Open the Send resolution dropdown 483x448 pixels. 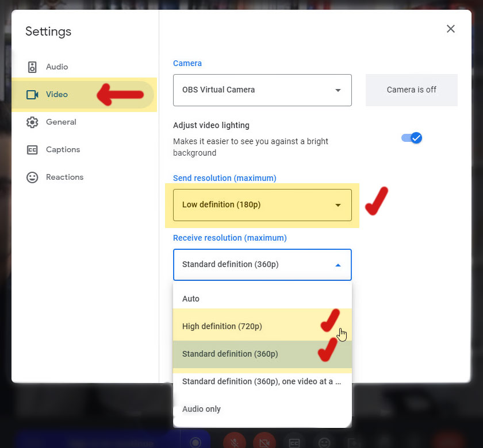click(x=262, y=205)
